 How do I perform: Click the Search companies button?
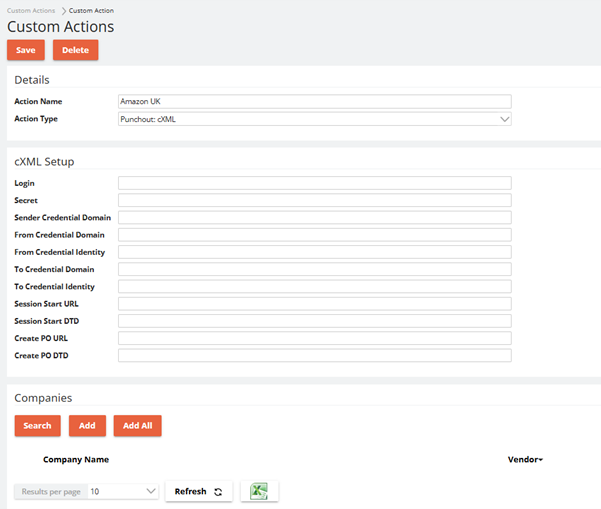[x=37, y=425]
